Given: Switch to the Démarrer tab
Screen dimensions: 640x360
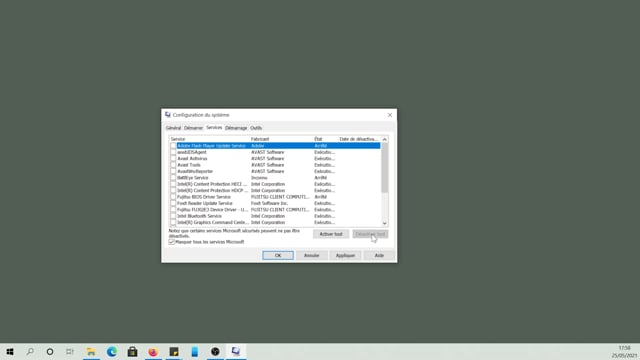Looking at the screenshot, I should pos(193,128).
